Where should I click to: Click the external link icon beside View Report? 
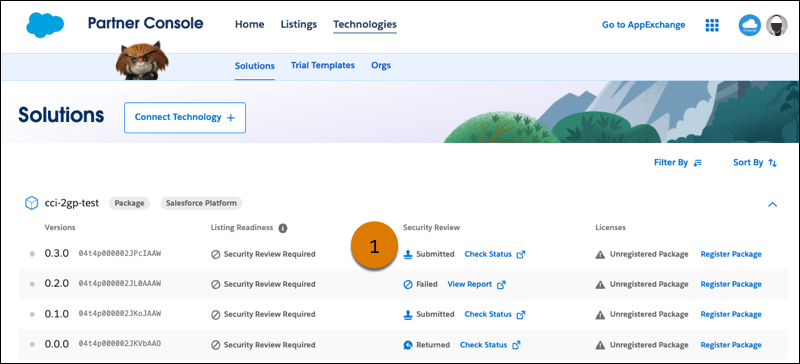click(502, 284)
